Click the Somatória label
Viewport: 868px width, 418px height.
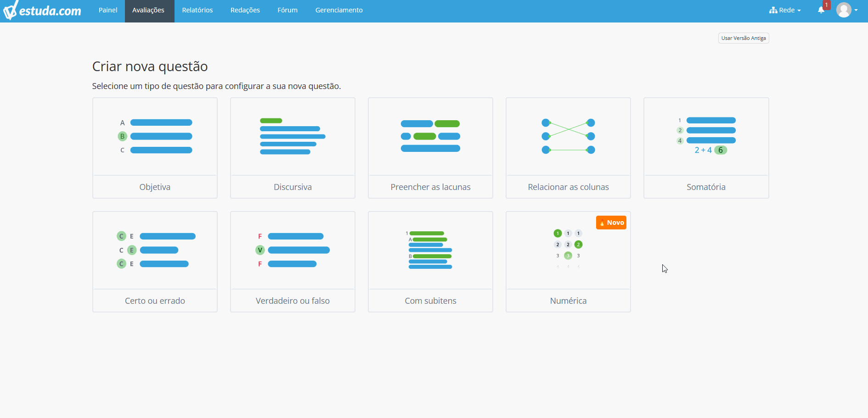pyautogui.click(x=706, y=187)
